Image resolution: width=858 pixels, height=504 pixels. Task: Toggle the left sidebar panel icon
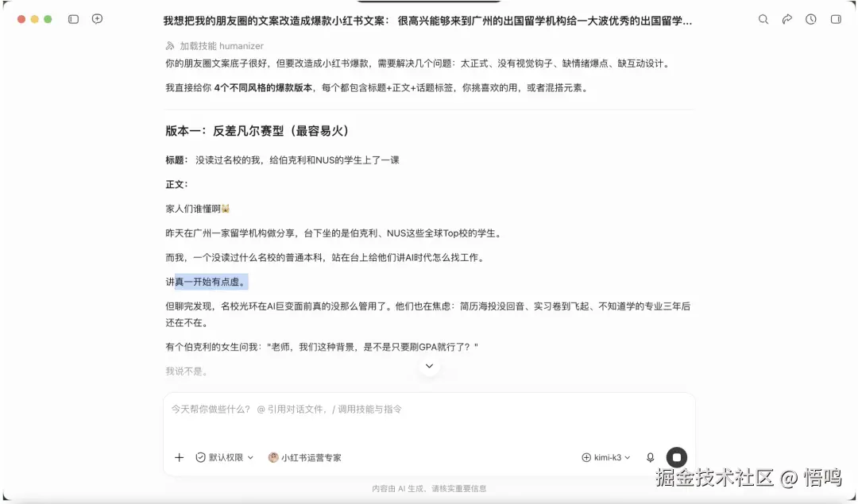[73, 19]
